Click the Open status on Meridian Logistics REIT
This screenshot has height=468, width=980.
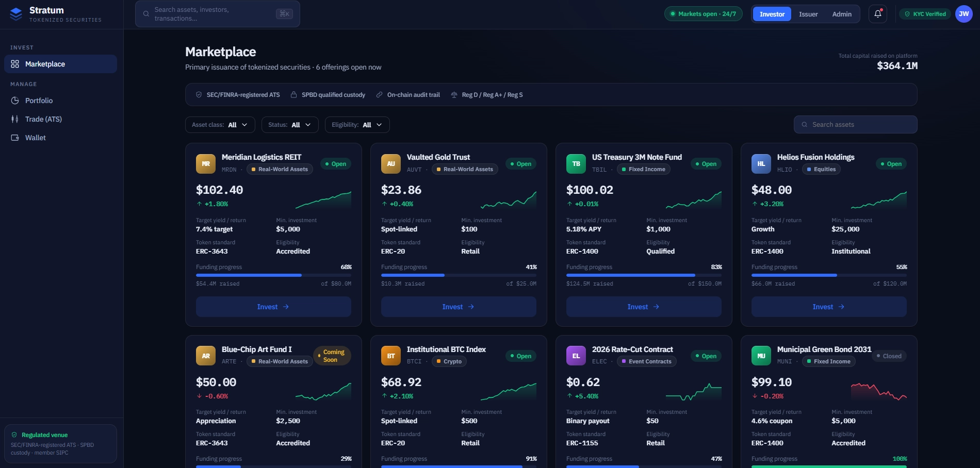click(x=336, y=164)
